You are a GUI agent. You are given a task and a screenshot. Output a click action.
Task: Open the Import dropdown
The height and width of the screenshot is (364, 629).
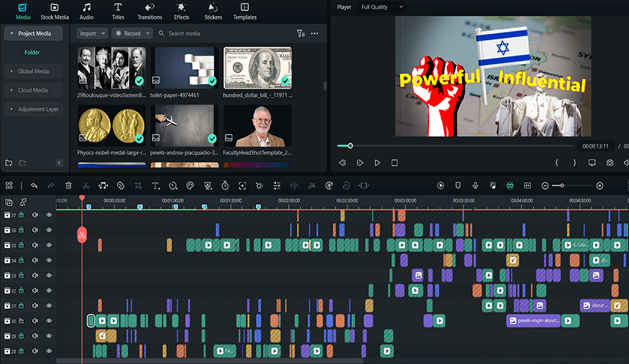click(x=92, y=34)
